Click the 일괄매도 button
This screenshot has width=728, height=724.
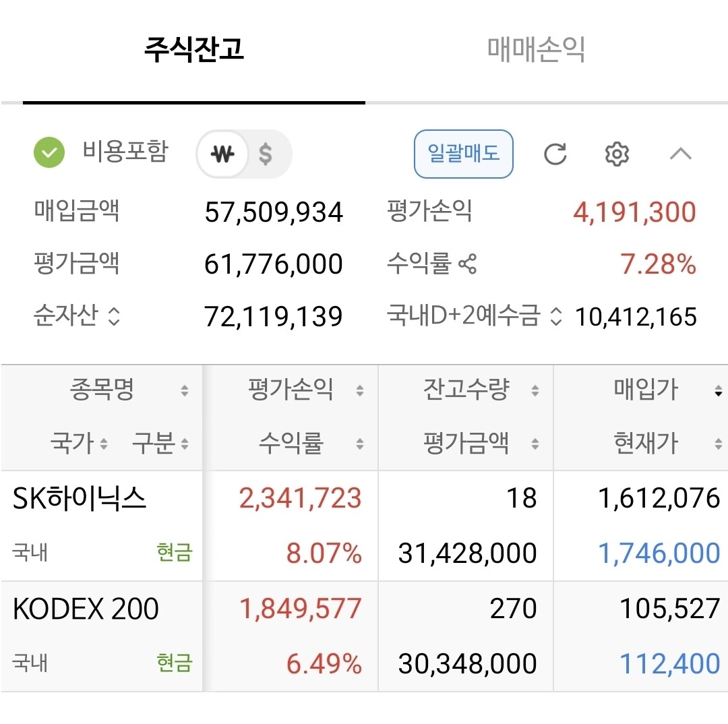[x=463, y=154]
